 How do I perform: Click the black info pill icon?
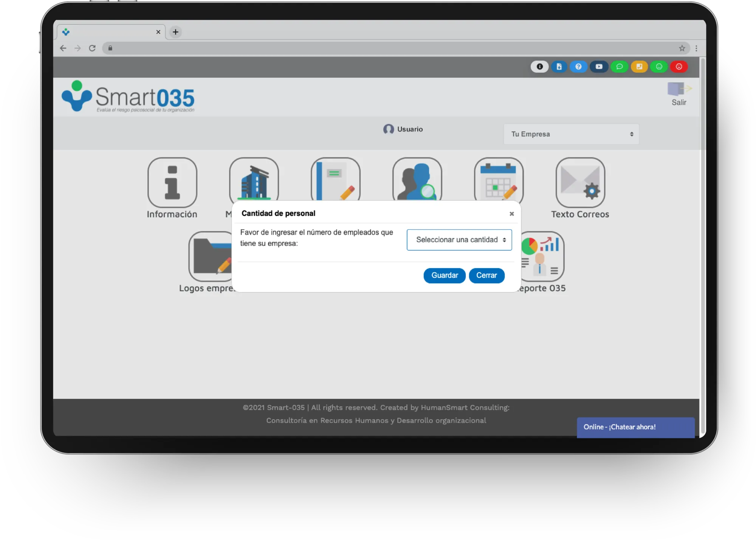coord(539,67)
